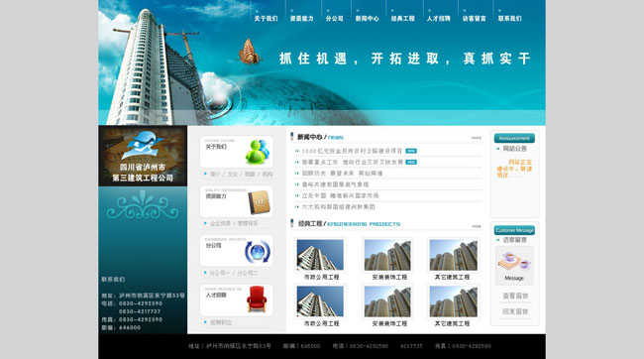Click the butterfly graphic in the banner
The height and width of the screenshot is (359, 644).
coord(250,52)
